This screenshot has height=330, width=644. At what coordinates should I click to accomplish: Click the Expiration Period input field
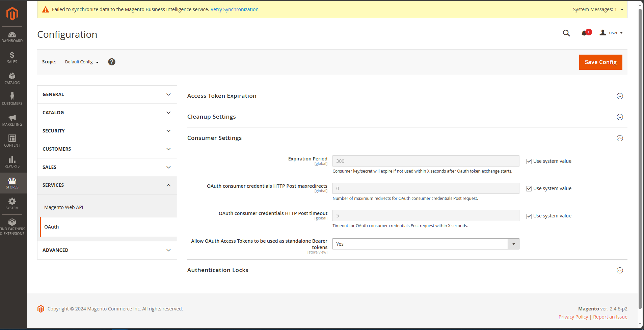pos(426,161)
